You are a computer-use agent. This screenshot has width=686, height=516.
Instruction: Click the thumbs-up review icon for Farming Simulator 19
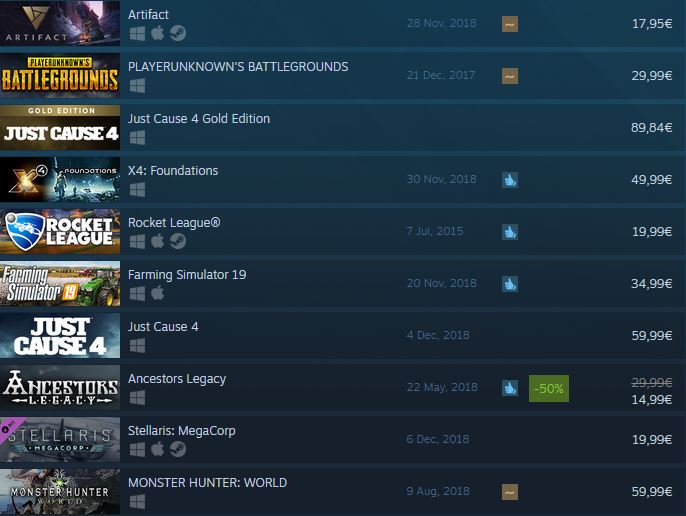click(510, 284)
